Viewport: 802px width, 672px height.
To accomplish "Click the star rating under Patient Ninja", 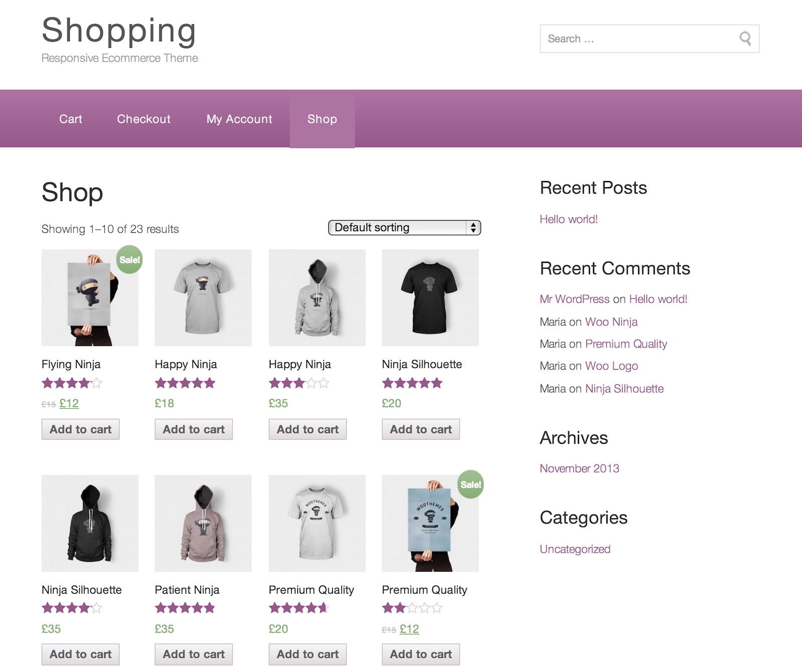I will (185, 608).
